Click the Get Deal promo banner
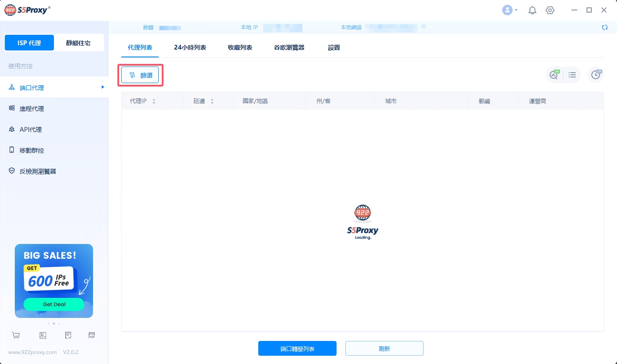This screenshot has height=364, width=617. tap(54, 304)
